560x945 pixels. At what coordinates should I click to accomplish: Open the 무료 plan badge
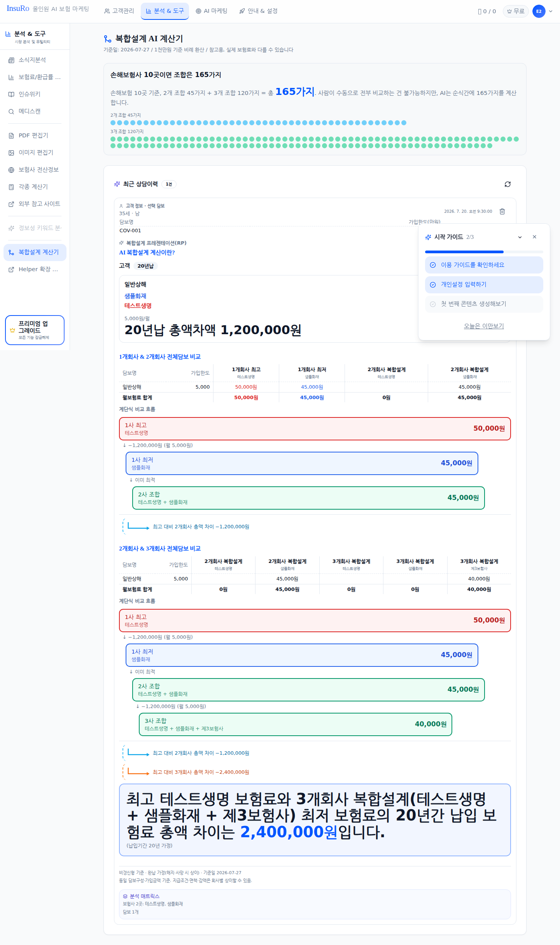516,11
